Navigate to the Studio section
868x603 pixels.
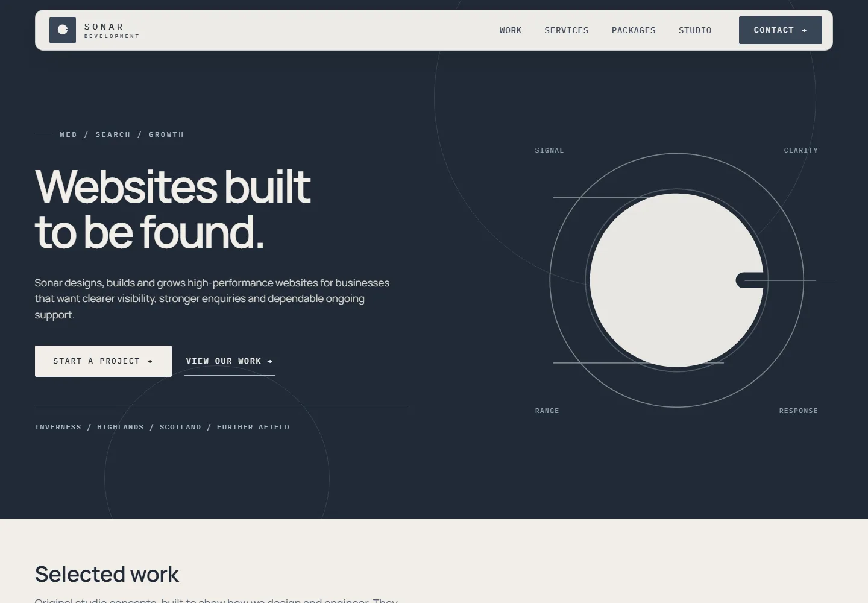[695, 30]
